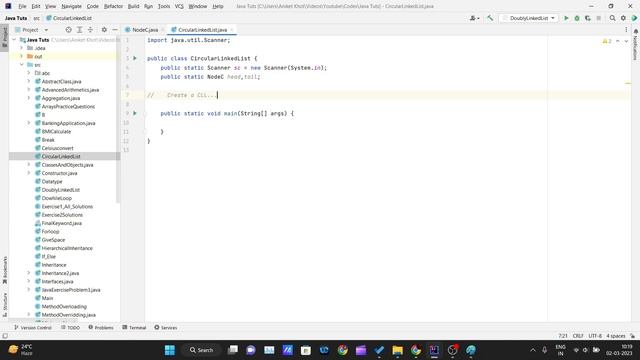Open the VCS menu
Screen dimensions: 640x360
(x=179, y=6)
